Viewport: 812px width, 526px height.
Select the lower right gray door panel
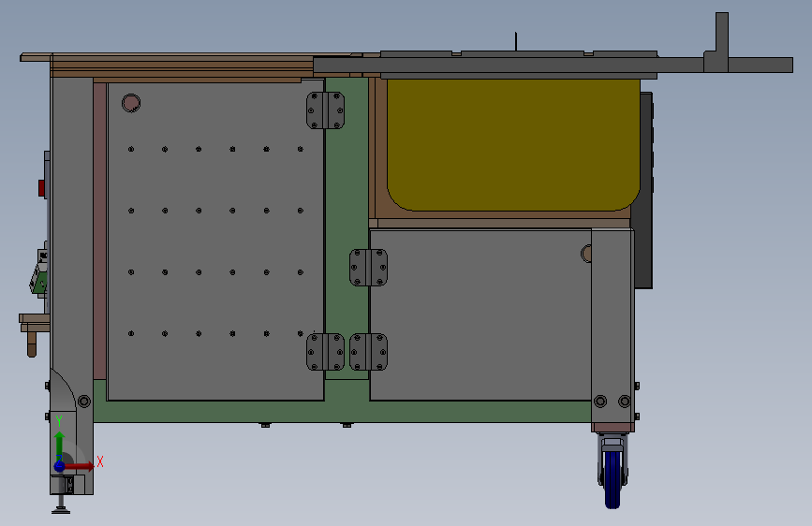[x=480, y=314]
